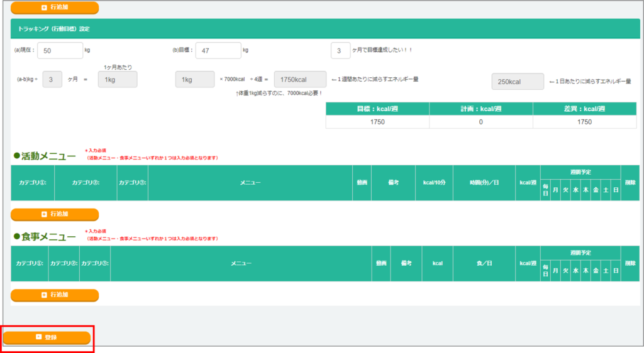
Task: Focus the 目標 weight field showing 47
Action: (x=218, y=50)
